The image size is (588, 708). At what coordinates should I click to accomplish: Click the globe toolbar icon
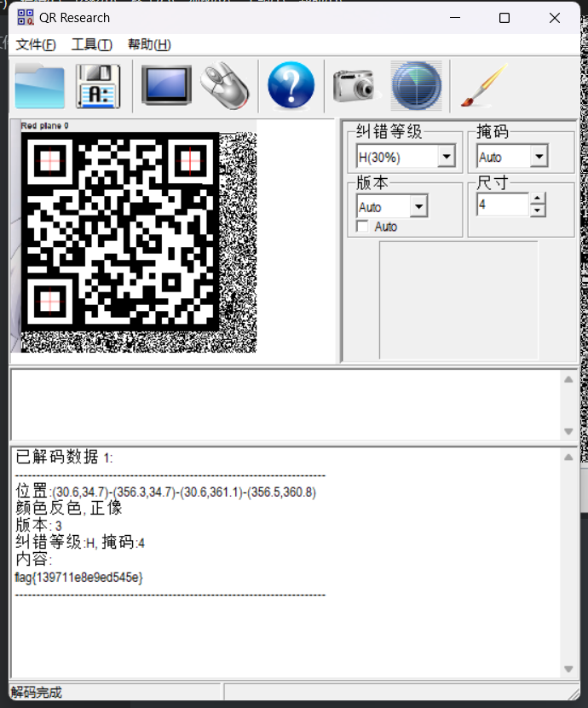(416, 86)
